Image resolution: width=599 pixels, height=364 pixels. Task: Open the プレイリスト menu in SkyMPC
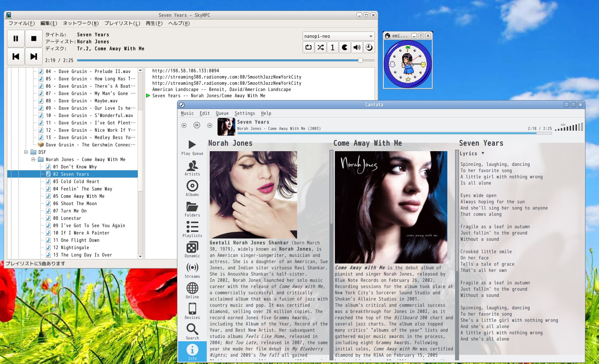(122, 23)
